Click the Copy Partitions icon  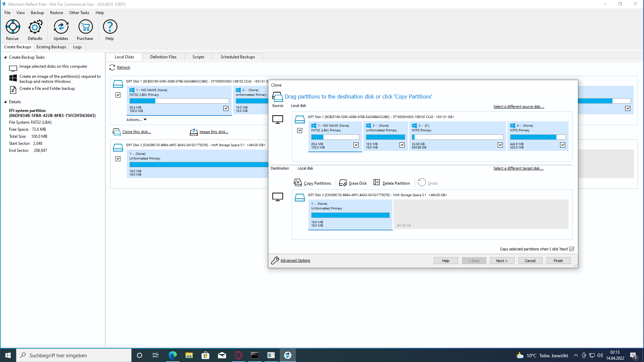[298, 182]
